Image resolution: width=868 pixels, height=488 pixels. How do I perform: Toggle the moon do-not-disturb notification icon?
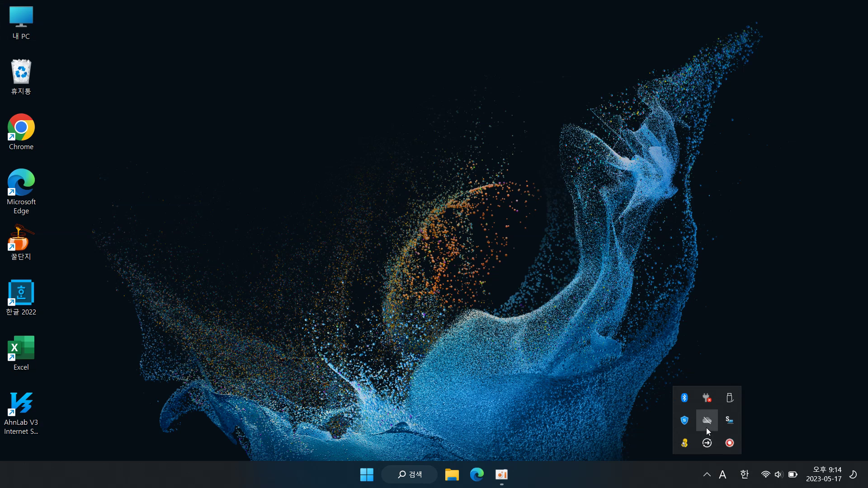[853, 474]
